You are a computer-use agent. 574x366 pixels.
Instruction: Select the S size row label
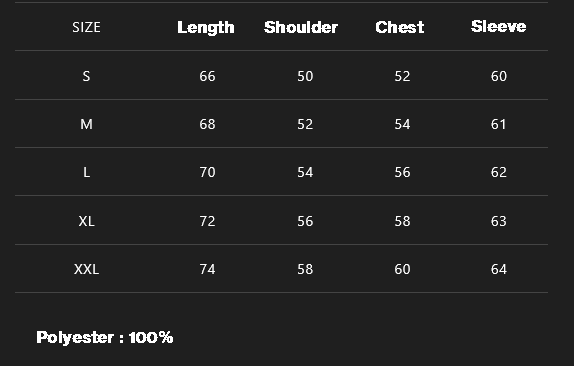(x=86, y=76)
